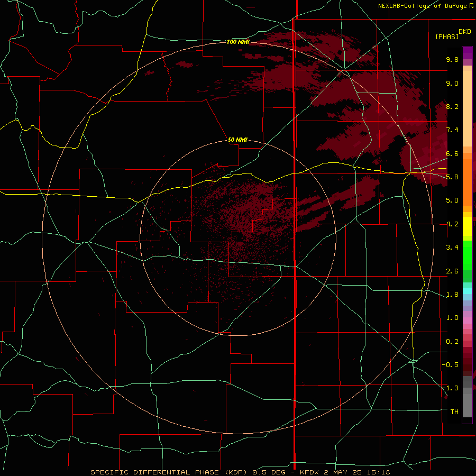Click the [PHAS] units label
This screenshot has width=476, height=476.
447,36
